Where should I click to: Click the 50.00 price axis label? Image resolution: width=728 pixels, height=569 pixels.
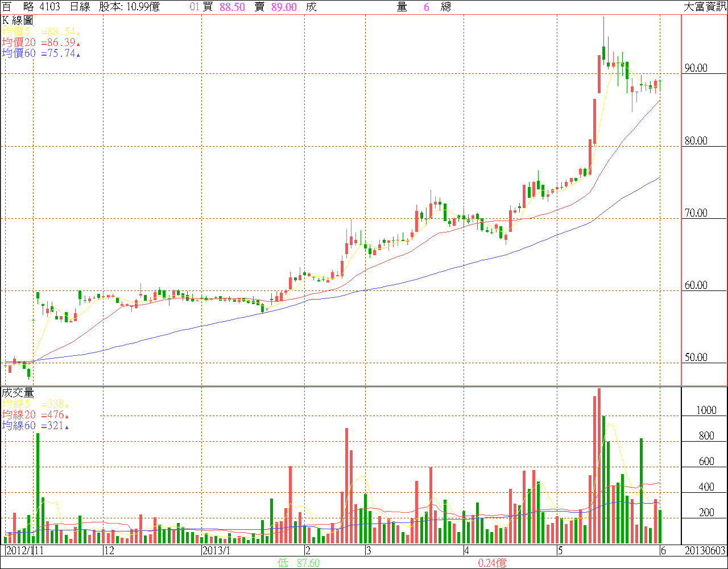click(696, 358)
